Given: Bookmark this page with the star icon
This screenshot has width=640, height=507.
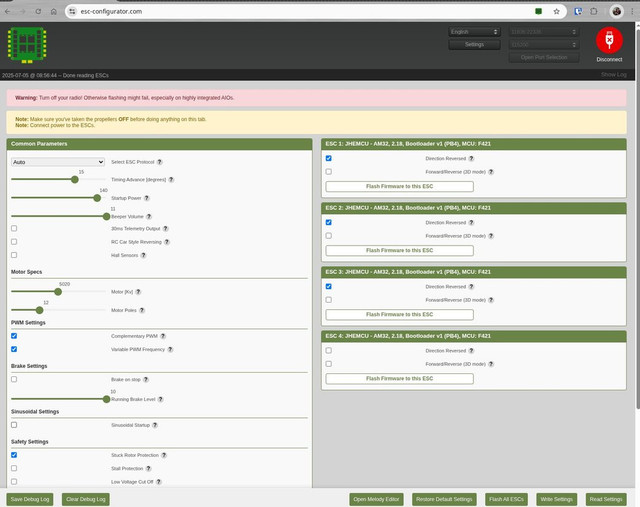Looking at the screenshot, I should point(556,11).
